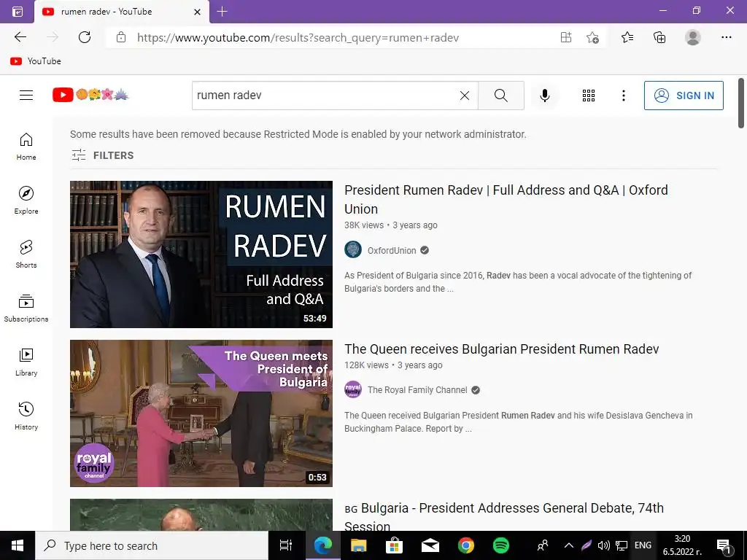Open Shorts in the sidebar
The image size is (747, 560).
(26, 254)
